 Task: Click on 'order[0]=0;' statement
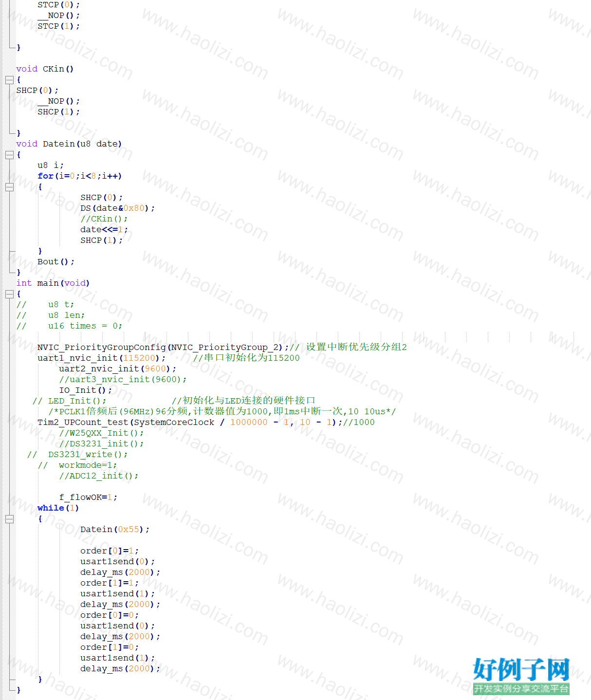[x=110, y=615]
